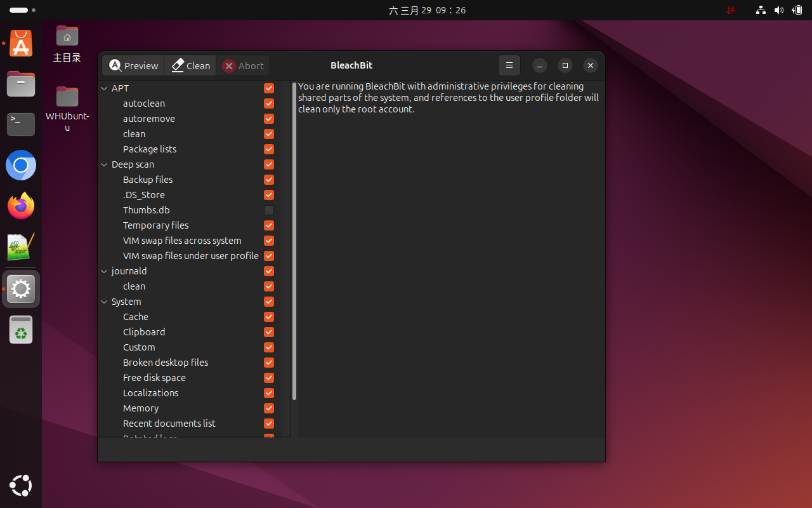Select the journald label
This screenshot has height=508, width=812.
coord(129,271)
